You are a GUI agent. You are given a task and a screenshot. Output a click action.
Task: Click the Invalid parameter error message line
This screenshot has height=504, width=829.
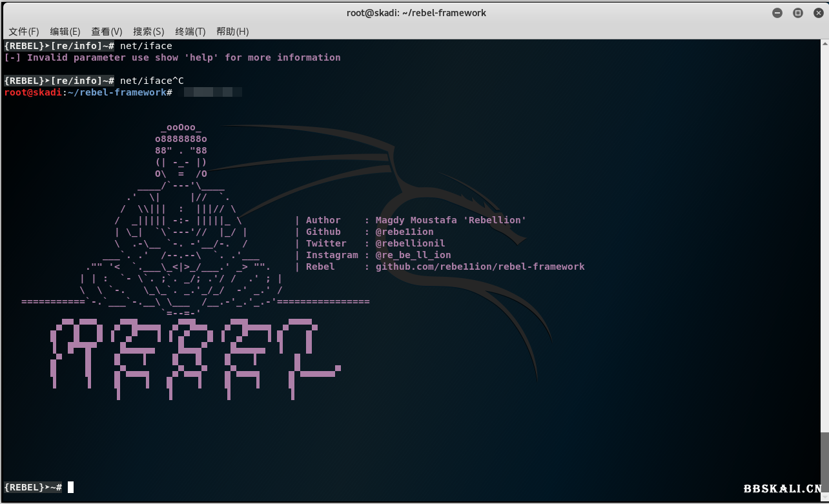coord(172,57)
